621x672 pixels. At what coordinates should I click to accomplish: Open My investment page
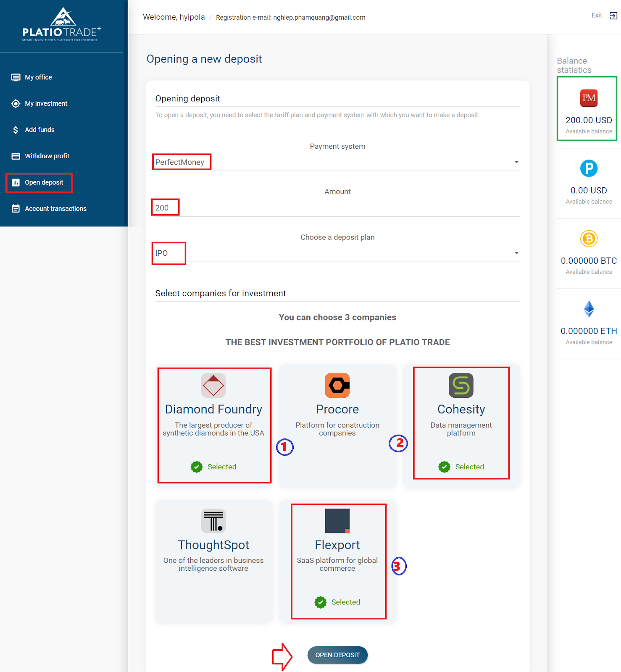(x=46, y=104)
